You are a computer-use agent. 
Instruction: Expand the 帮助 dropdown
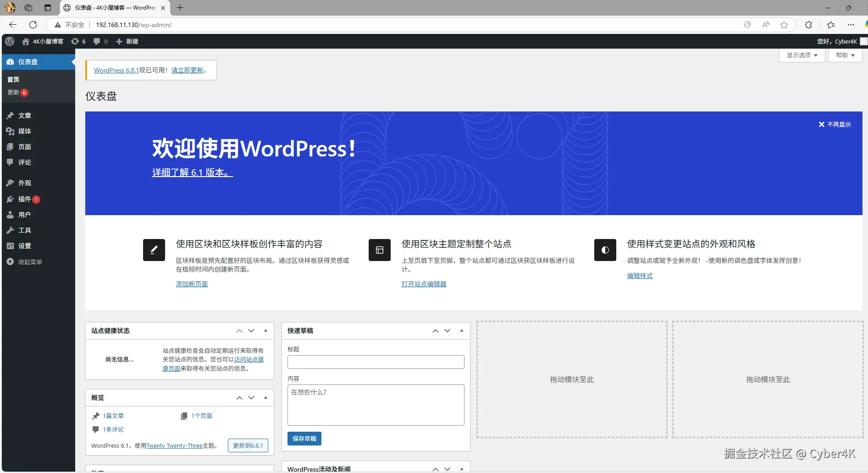pos(845,55)
